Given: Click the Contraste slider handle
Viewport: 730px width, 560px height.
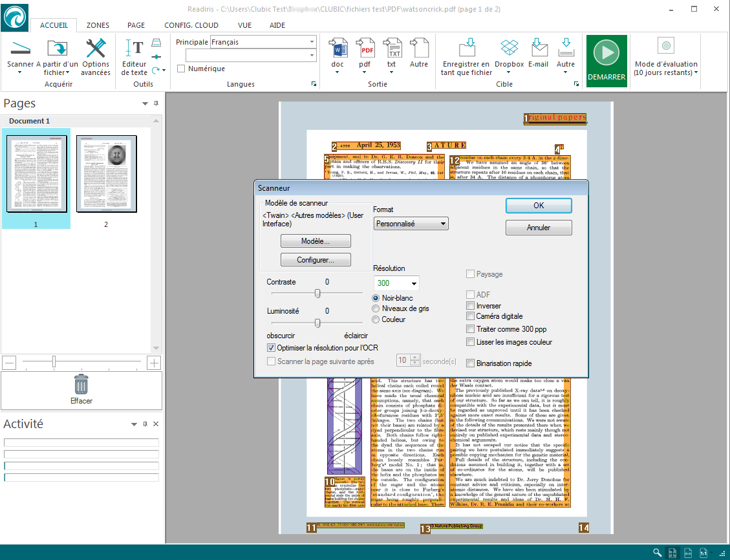Looking at the screenshot, I should pyautogui.click(x=317, y=293).
